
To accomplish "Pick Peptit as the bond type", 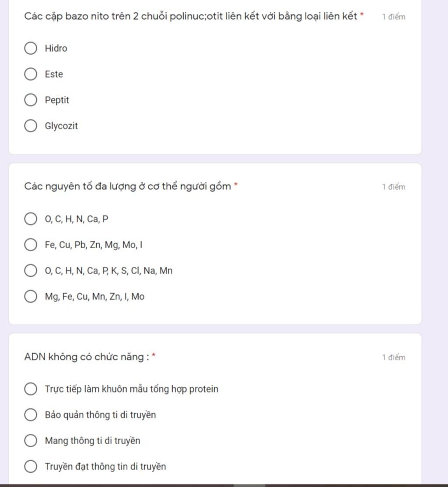I will [31, 100].
